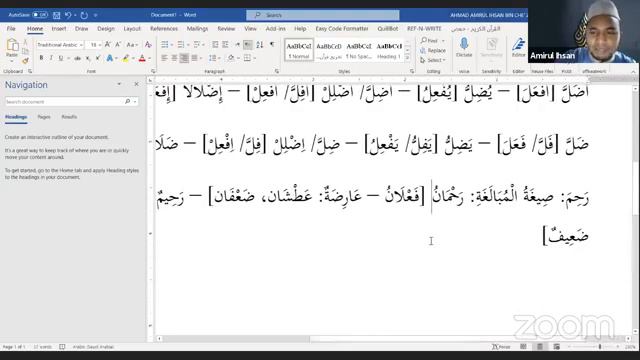Viewport: 640px width, 360px height.
Task: Switch to the Layout tab
Action: click(132, 29)
